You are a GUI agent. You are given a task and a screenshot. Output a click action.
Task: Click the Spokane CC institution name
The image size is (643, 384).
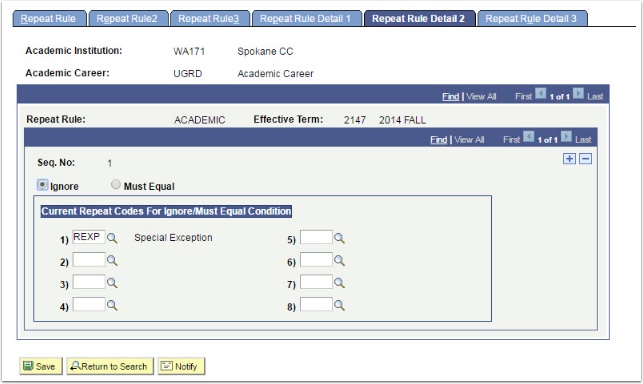tap(265, 51)
